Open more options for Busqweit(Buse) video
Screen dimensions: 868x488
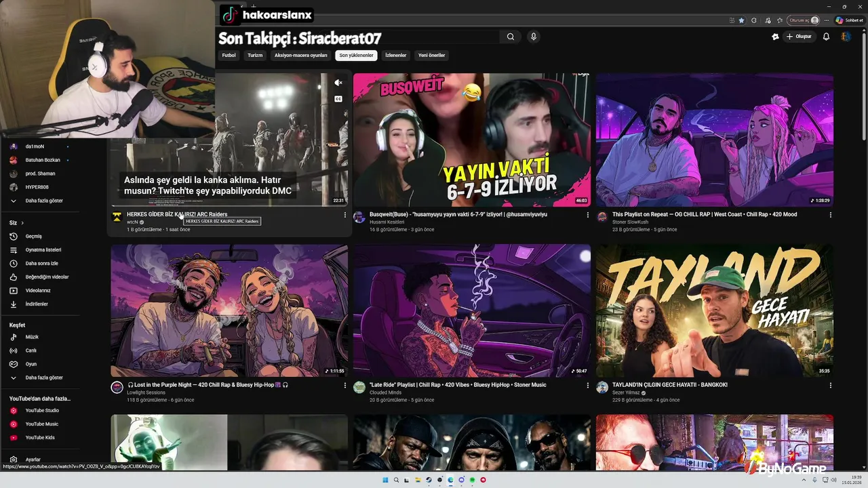(x=588, y=215)
